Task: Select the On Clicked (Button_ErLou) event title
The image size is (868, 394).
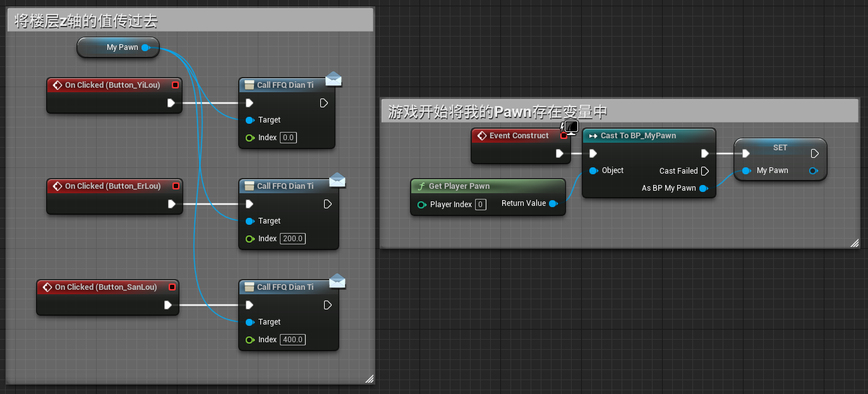Action: 112,186
